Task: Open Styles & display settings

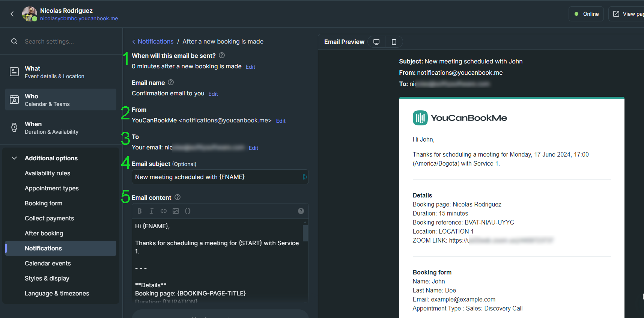Action: pyautogui.click(x=47, y=278)
